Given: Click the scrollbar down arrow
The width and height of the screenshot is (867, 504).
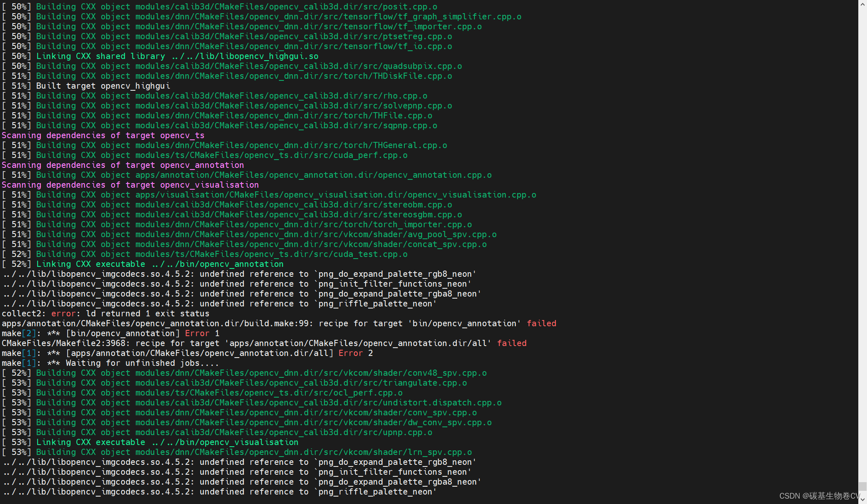Looking at the screenshot, I should pyautogui.click(x=863, y=499).
